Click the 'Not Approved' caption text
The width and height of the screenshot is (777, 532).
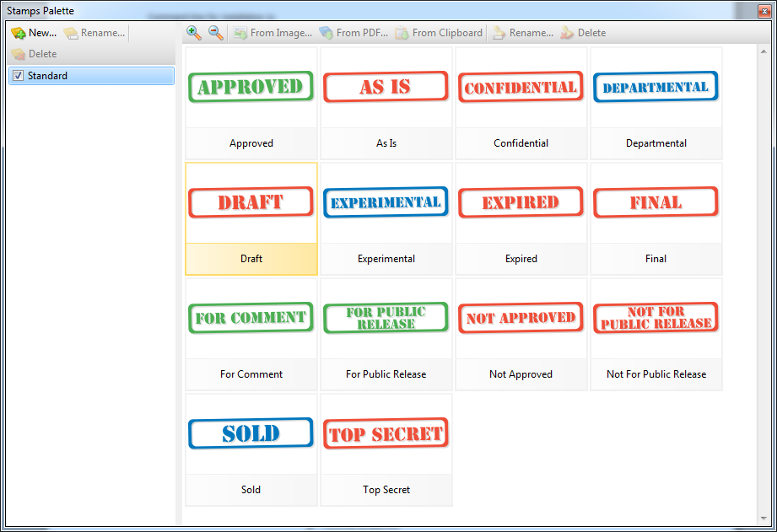[521, 374]
